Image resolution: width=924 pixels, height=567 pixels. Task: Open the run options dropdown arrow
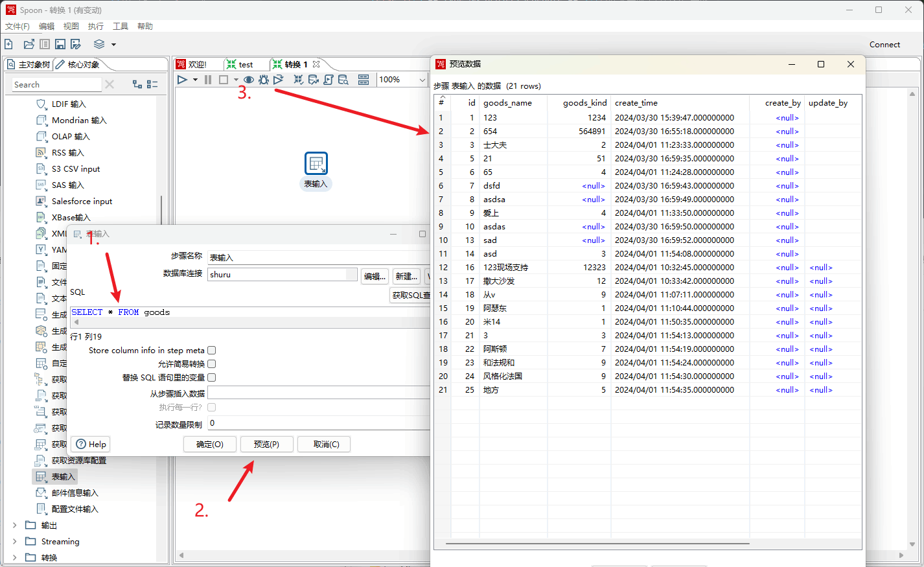click(195, 80)
